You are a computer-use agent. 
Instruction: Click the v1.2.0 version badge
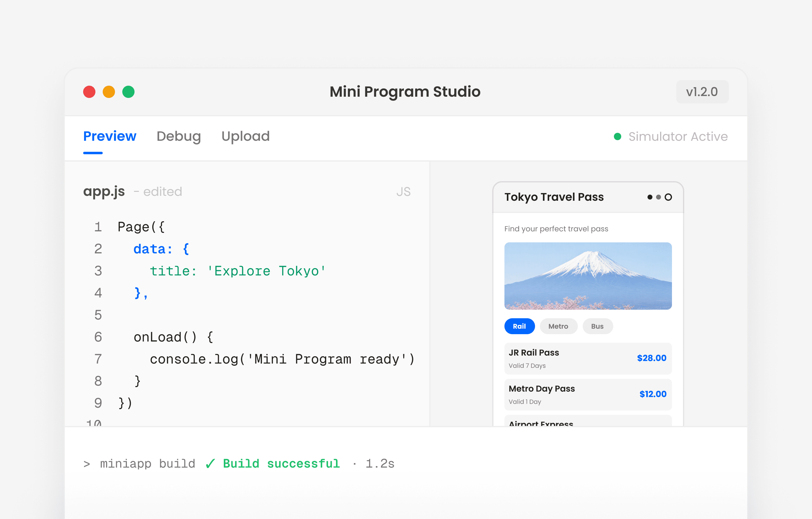(x=702, y=92)
